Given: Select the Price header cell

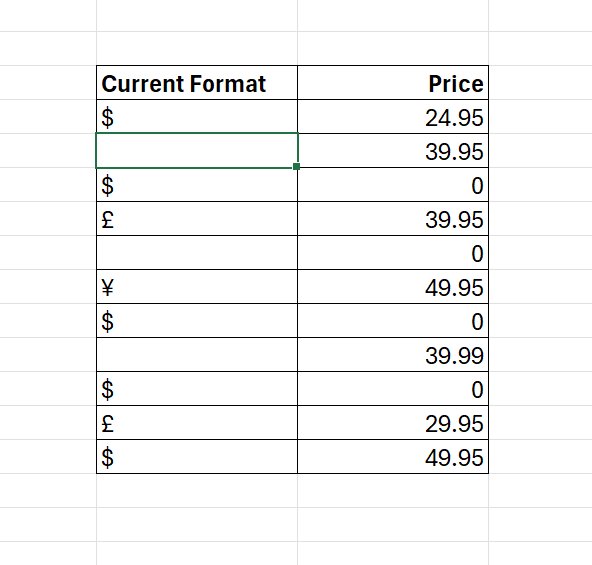Looking at the screenshot, I should 393,83.
